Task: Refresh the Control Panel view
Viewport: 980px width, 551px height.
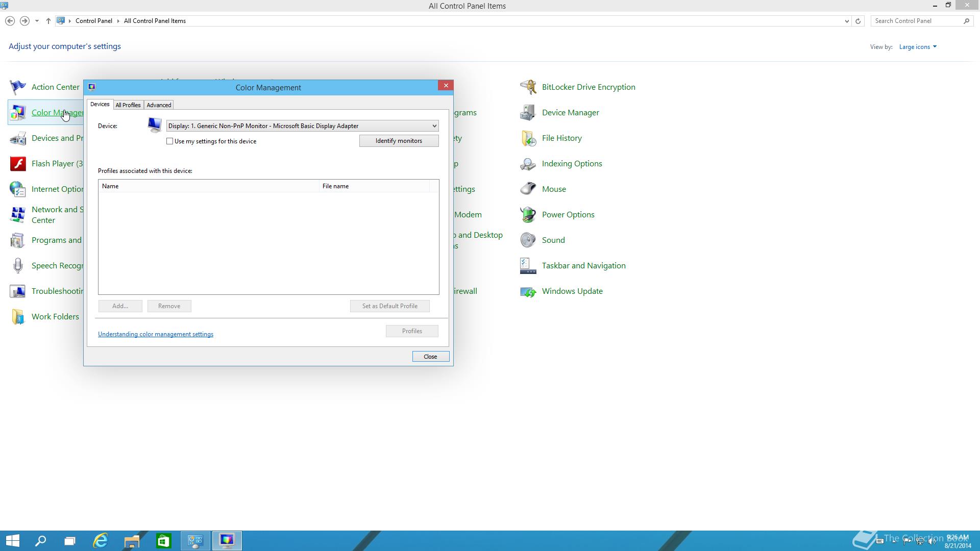Action: tap(858, 21)
